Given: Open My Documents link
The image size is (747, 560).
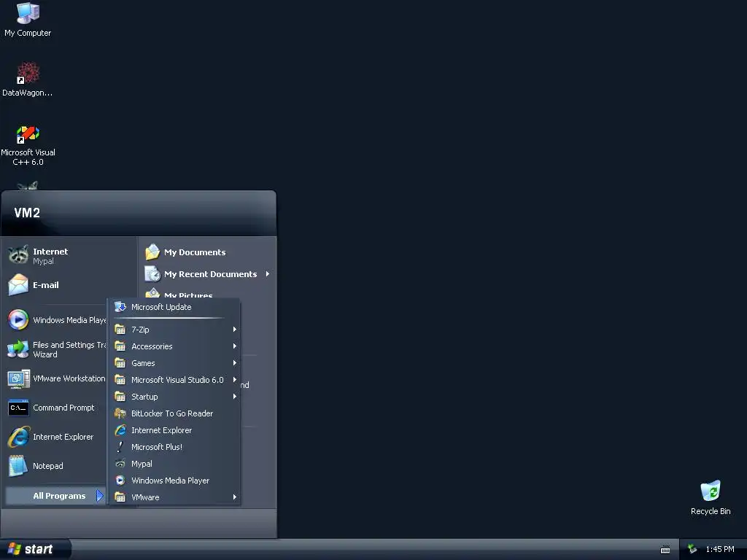Looking at the screenshot, I should pos(206,252).
